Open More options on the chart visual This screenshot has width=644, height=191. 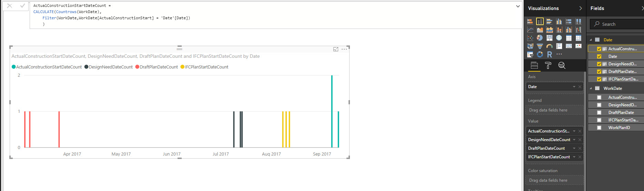coord(344,49)
